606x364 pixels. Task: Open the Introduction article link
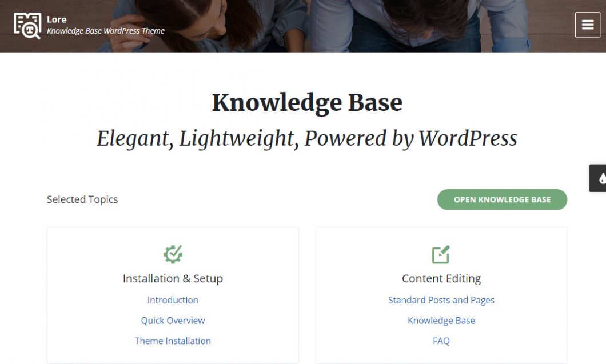[173, 300]
